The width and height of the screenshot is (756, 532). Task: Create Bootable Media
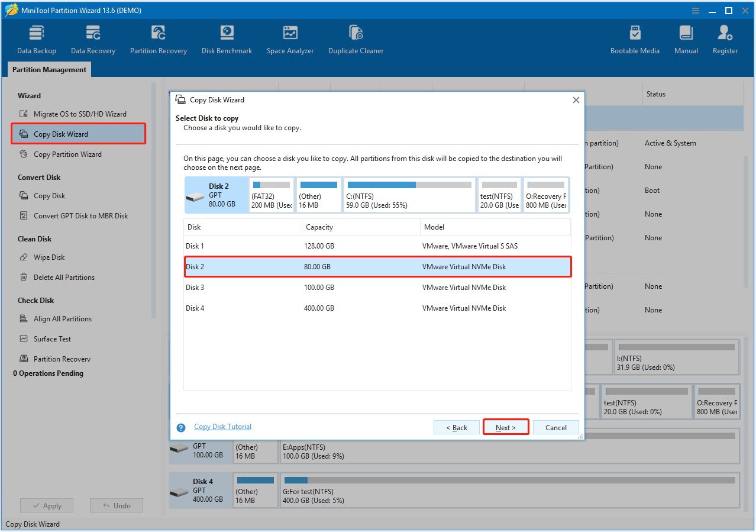pos(635,40)
